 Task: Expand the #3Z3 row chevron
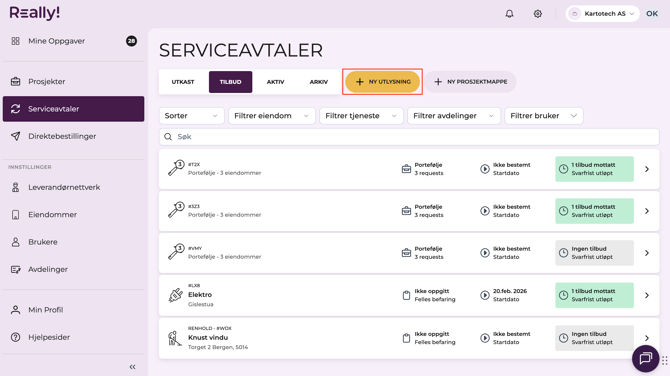[x=647, y=211]
